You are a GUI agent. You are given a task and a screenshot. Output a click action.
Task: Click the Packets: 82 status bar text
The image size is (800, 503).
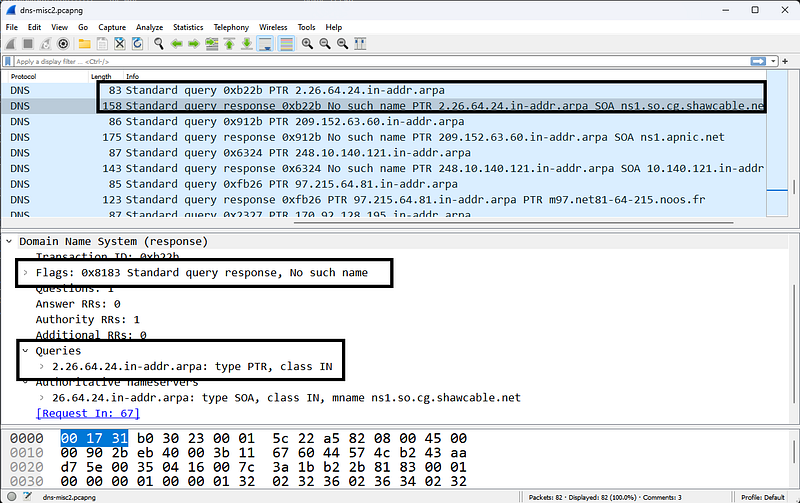[x=545, y=497]
